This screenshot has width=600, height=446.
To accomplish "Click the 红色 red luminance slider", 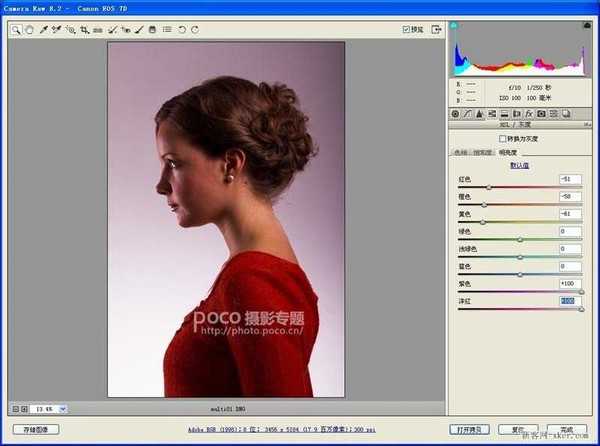I will pos(489,187).
